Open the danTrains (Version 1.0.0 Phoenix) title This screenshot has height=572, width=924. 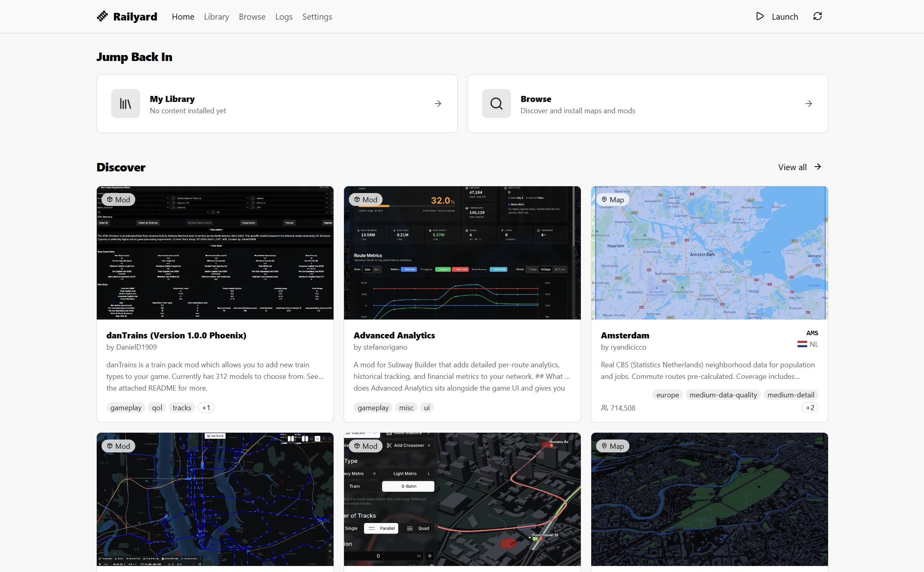176,335
